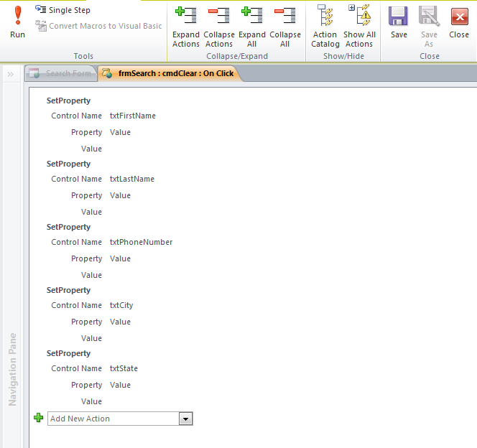Viewport: 477px width, 448px height.
Task: Click the Tools group label
Action: 83,56
